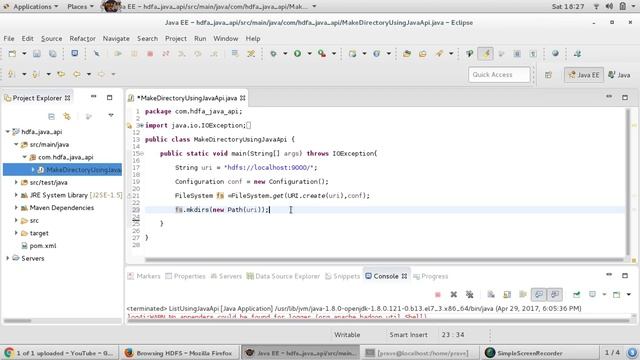The image size is (640, 360).
Task: Open Debug configurations dropdown arrow
Action: (x=285, y=53)
